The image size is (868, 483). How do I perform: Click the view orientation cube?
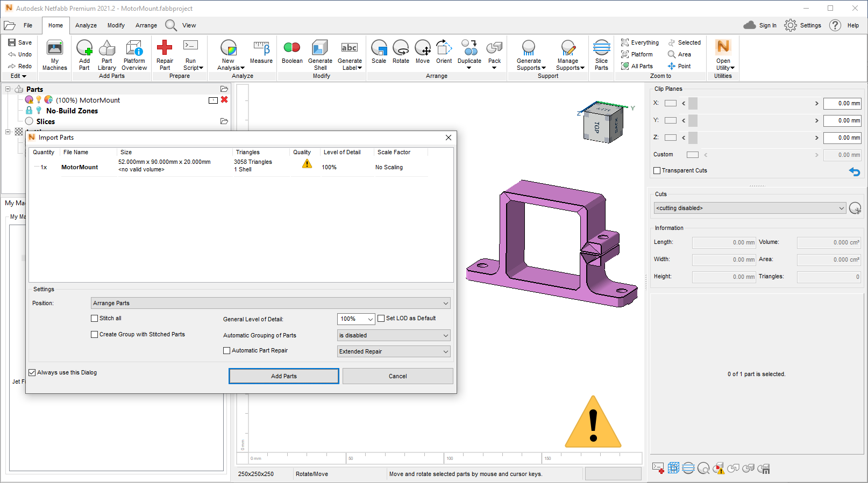coord(603,124)
